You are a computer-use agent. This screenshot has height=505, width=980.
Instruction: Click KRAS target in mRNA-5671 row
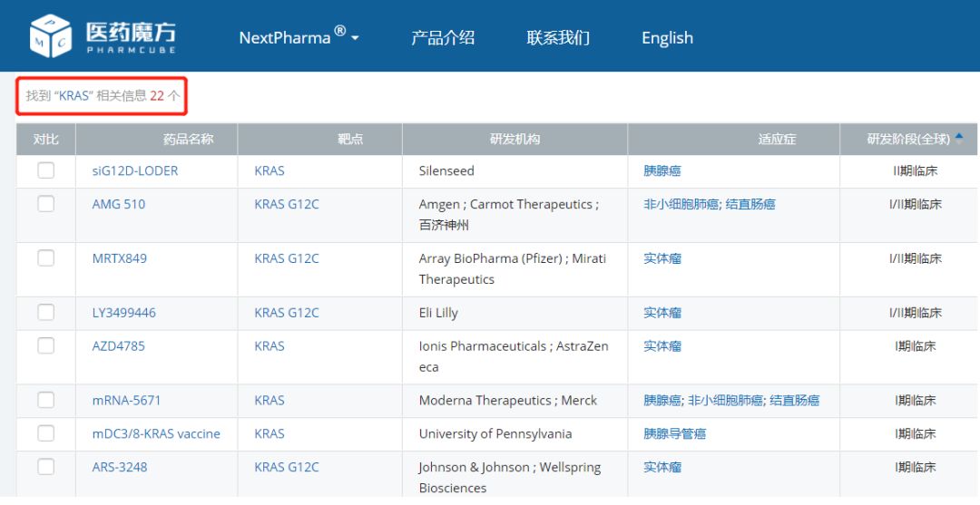coord(269,401)
